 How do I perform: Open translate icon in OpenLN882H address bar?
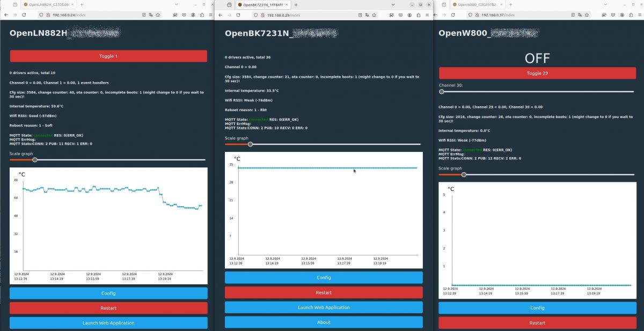tap(151, 15)
